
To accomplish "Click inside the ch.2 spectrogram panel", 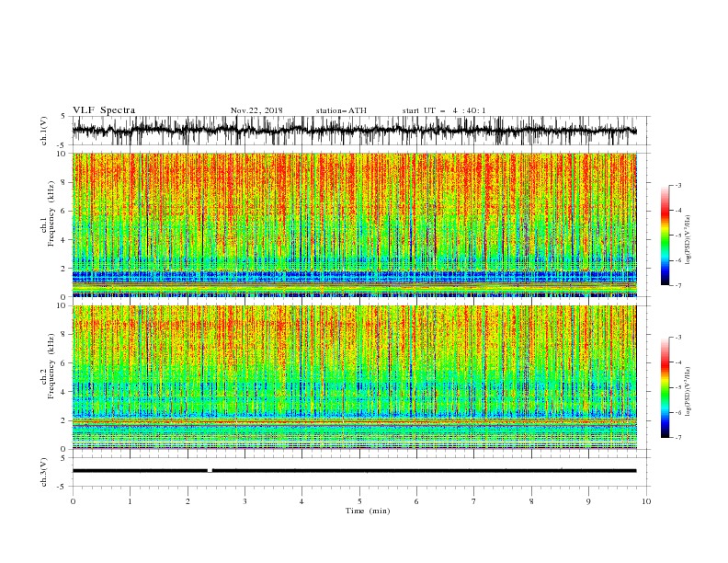I will [354, 377].
